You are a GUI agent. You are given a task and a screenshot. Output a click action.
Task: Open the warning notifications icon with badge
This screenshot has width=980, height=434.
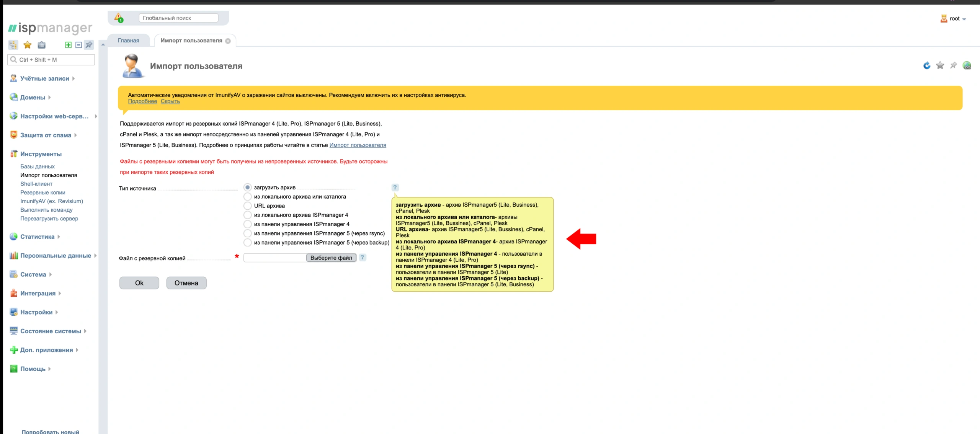click(119, 18)
